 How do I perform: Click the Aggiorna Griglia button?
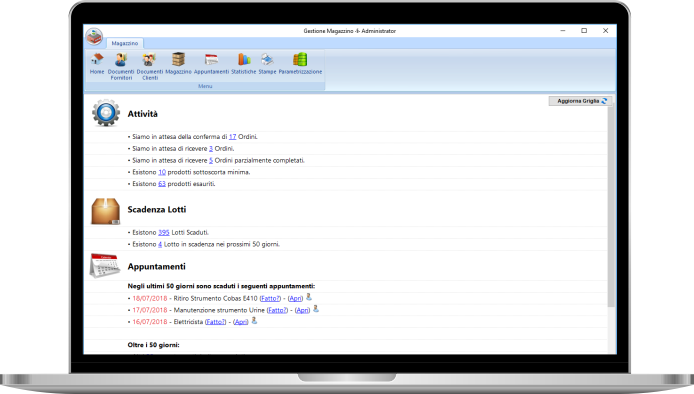581,101
